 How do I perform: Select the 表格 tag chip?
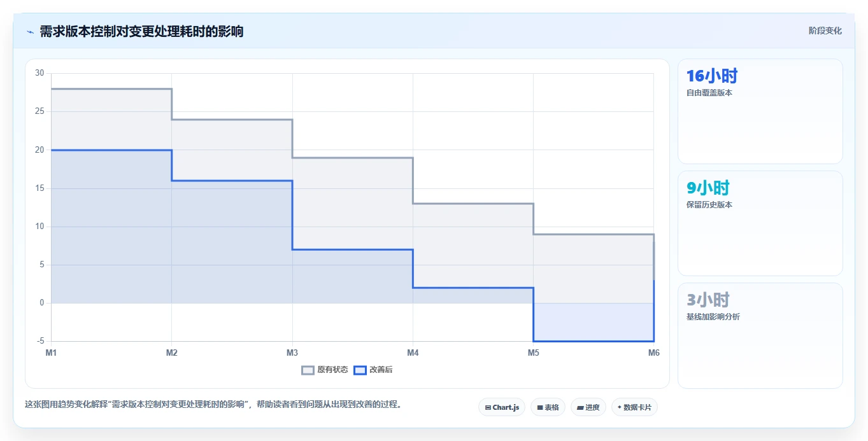(548, 407)
